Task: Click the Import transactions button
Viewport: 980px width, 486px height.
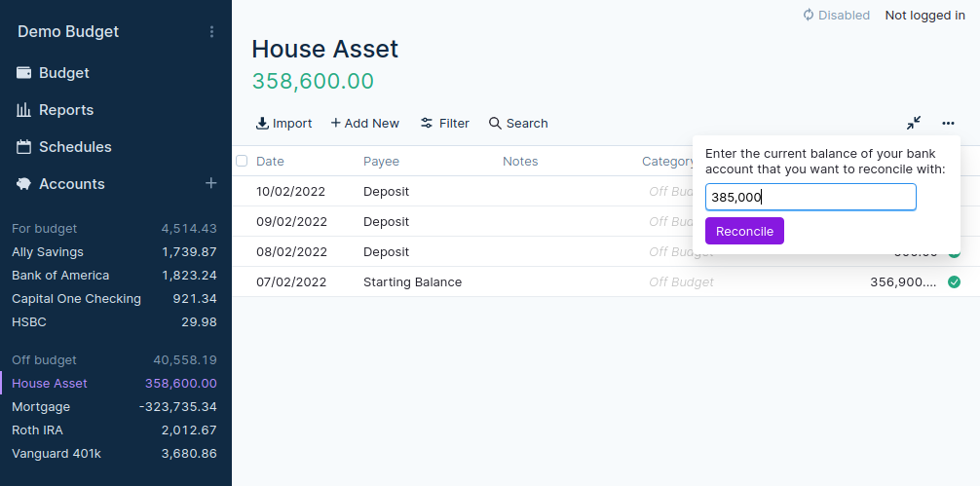Action: click(283, 124)
